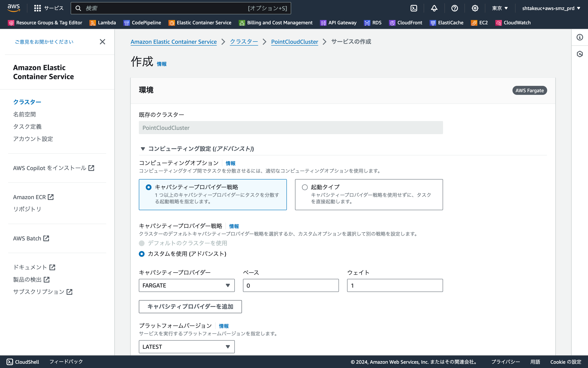Viewport: 588px width, 368px height.
Task: Click the CloudShell icon in the footer
Action: tap(10, 362)
